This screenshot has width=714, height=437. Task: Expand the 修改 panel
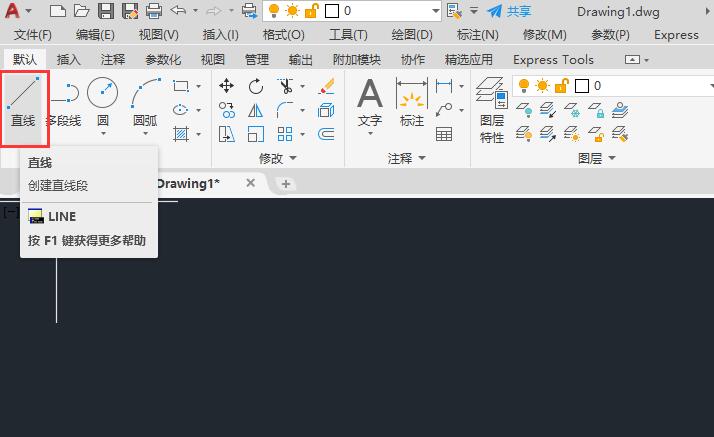[x=278, y=158]
